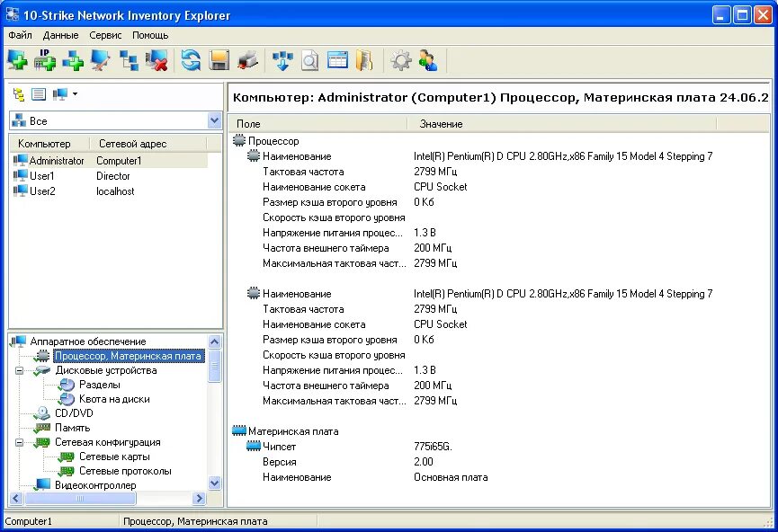Viewport: 778px width, 532px height.
Task: Select 'Дисковые устройства' tree item
Action: coord(106,370)
